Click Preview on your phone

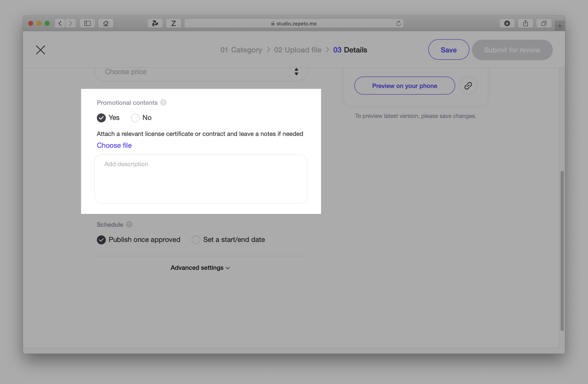tap(404, 86)
